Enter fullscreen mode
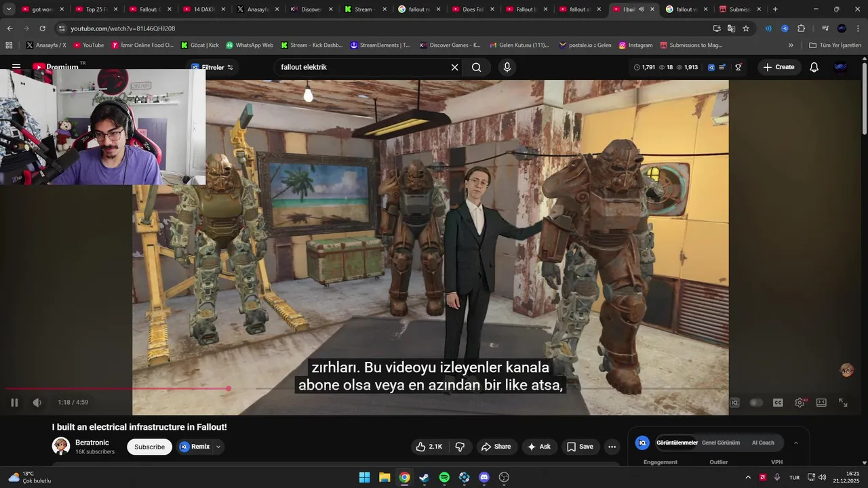The height and width of the screenshot is (488, 868). 843,403
